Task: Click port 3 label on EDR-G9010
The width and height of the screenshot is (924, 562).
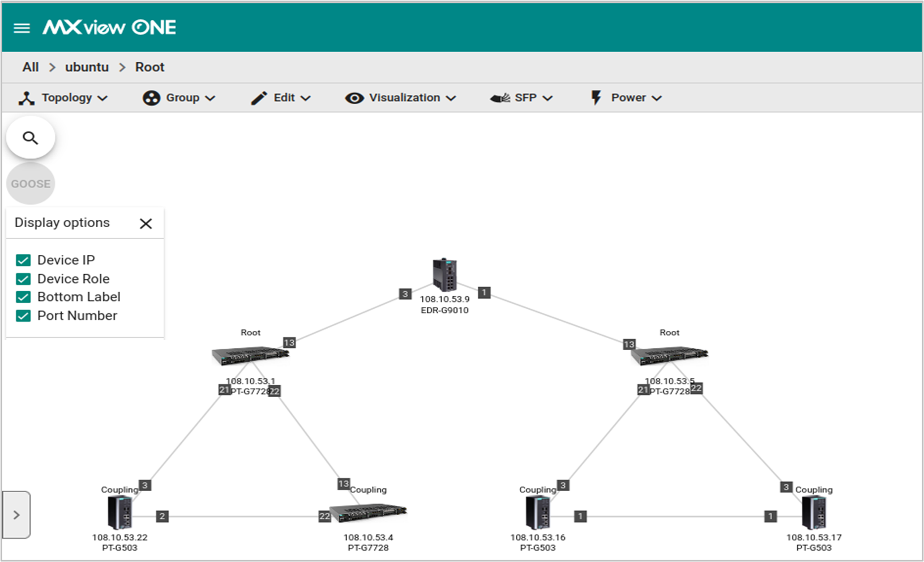Action: tap(405, 294)
